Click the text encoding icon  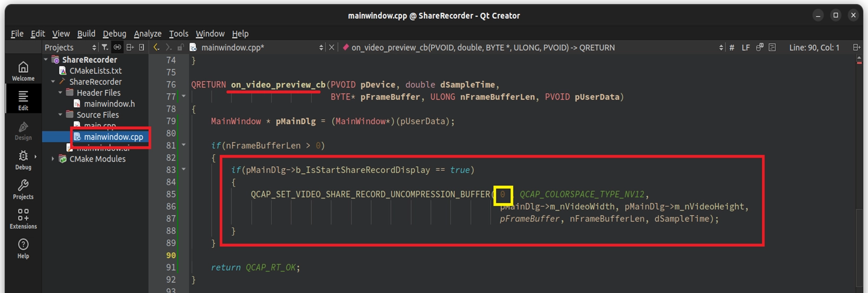coord(760,48)
